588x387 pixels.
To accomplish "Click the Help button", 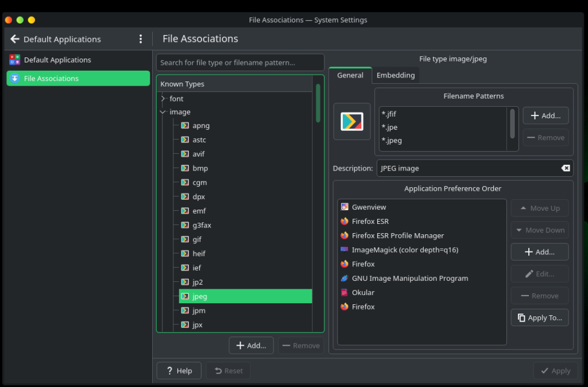I will 179,371.
